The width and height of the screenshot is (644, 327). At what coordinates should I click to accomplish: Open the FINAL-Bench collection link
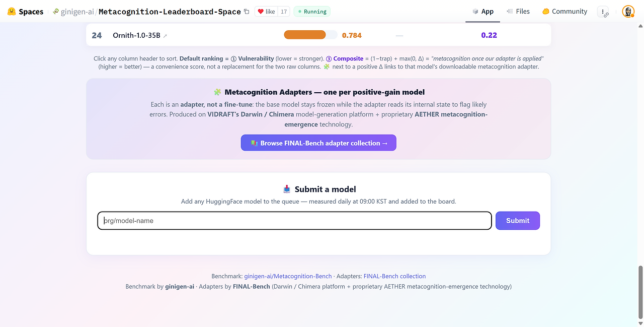pos(394,276)
